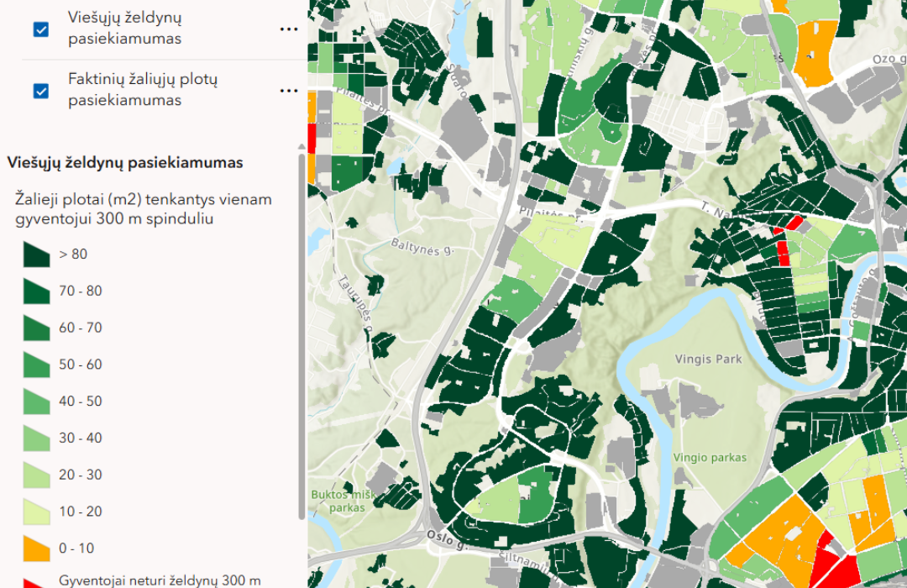Click the '60 - 70' legend symbol
The height and width of the screenshot is (588, 907).
[x=36, y=328]
